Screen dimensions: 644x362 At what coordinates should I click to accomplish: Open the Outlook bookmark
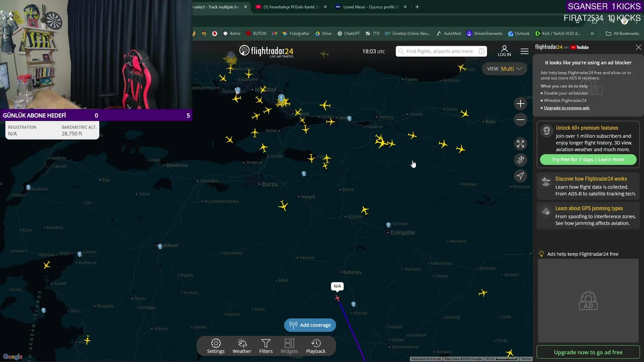pos(519,34)
